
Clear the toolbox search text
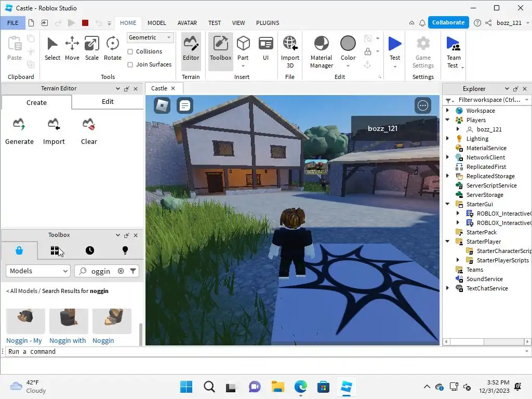[x=121, y=271]
